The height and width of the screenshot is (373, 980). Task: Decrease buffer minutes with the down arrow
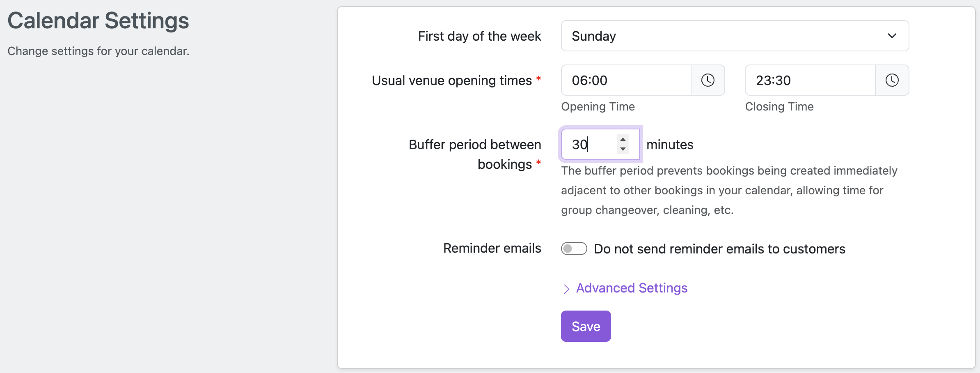coord(623,149)
